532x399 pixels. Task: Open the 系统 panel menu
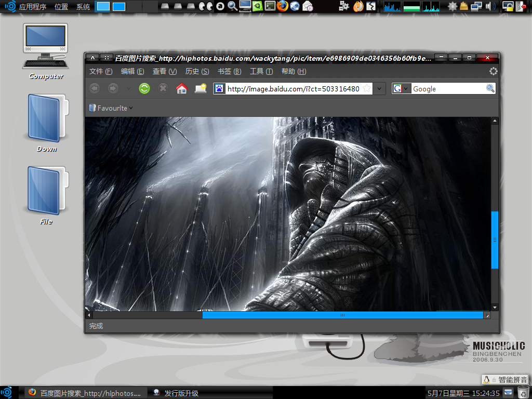click(x=83, y=6)
